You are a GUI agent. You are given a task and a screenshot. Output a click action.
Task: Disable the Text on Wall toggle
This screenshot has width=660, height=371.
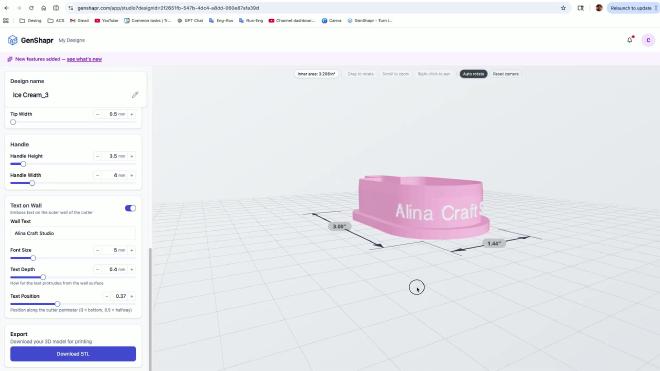tap(130, 208)
